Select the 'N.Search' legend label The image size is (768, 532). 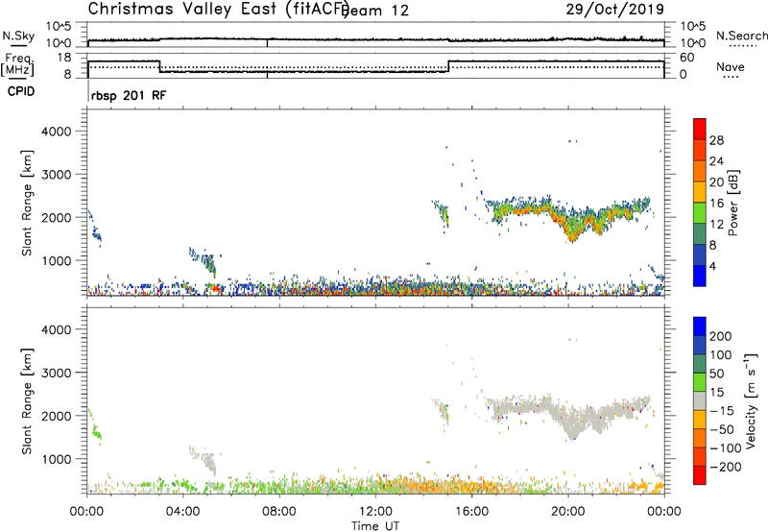click(741, 36)
